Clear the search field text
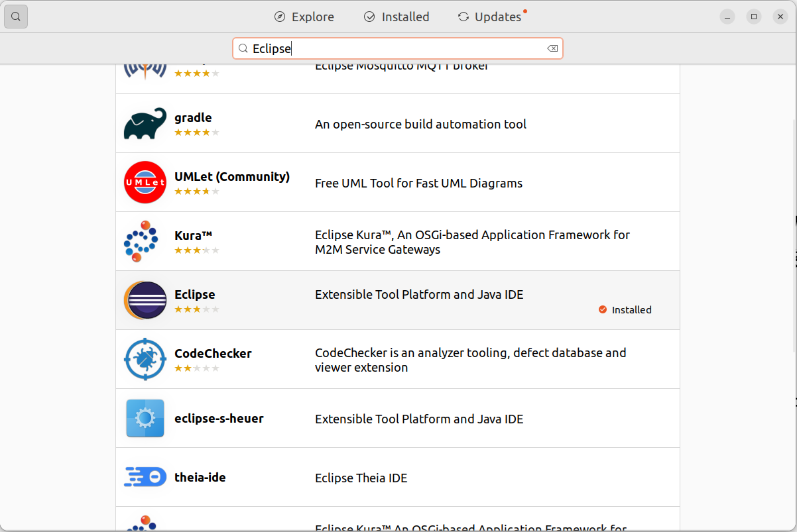Image resolution: width=797 pixels, height=532 pixels. point(552,48)
